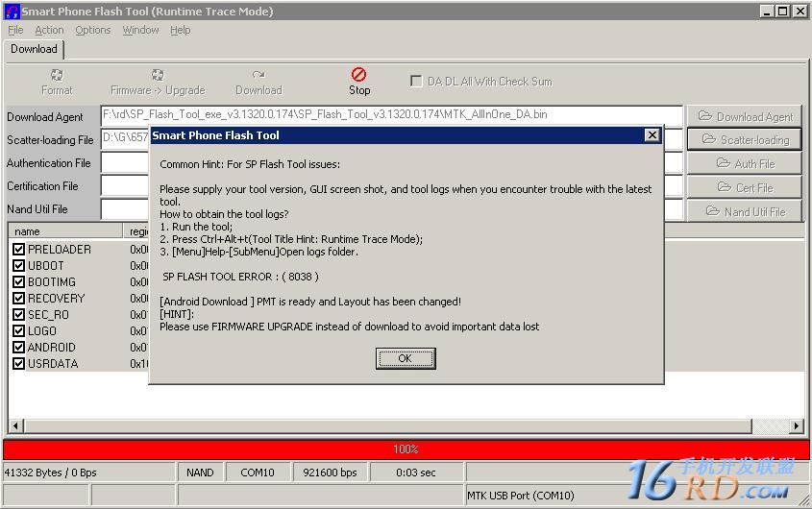This screenshot has width=812, height=509.
Task: Select the USRDATA row name
Action: 53,363
